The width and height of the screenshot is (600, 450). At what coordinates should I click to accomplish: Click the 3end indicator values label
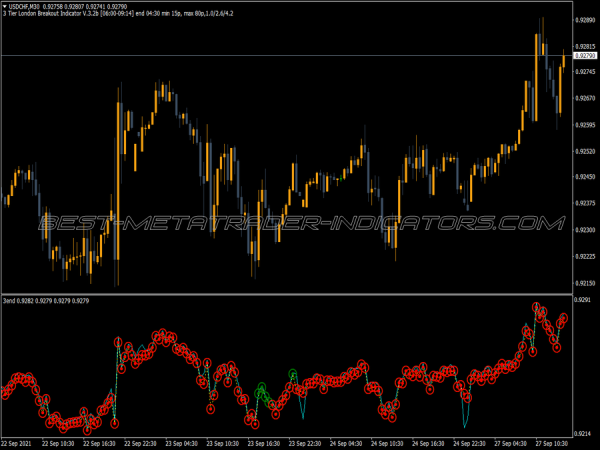click(x=46, y=301)
